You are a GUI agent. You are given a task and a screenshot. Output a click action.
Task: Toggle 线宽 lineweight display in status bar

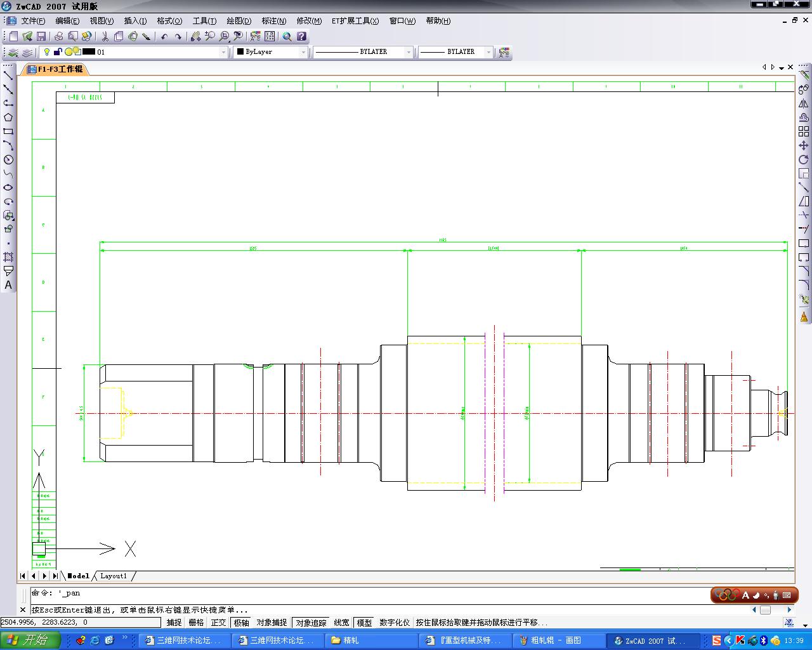tap(341, 623)
